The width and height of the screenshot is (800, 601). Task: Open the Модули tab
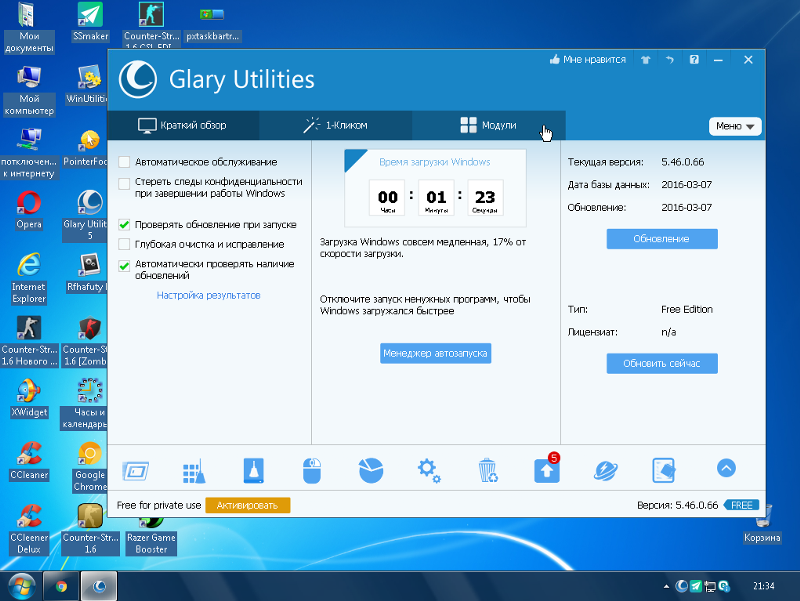[x=488, y=125]
